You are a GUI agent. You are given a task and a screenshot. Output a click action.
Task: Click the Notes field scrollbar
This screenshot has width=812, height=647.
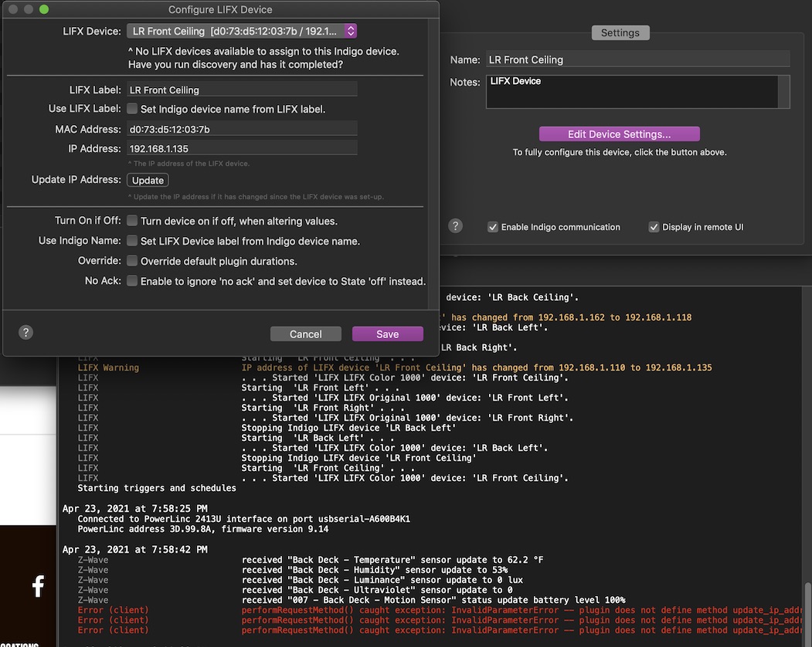[784, 92]
